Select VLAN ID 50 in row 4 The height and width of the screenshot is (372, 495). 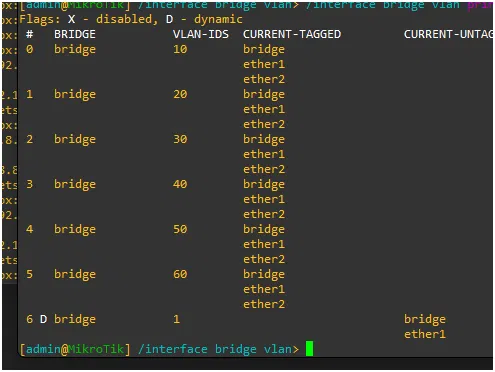(180, 229)
